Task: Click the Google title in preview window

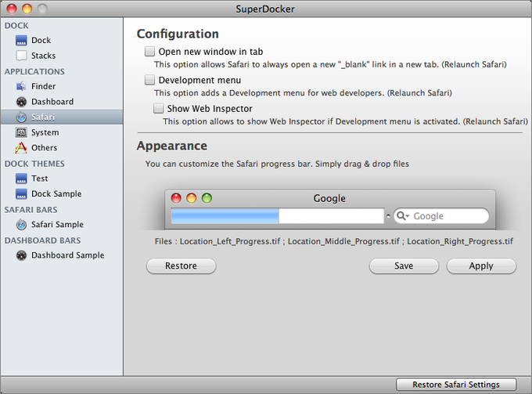Action: point(329,198)
